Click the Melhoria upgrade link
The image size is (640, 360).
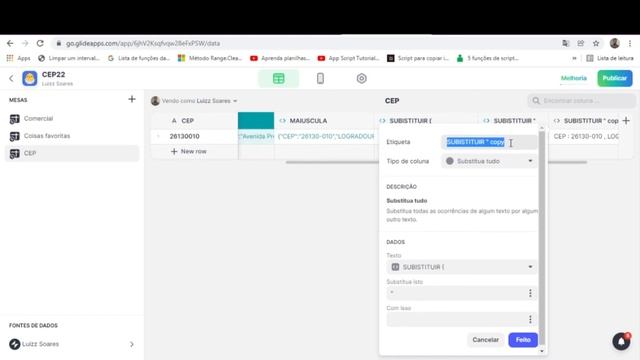573,78
